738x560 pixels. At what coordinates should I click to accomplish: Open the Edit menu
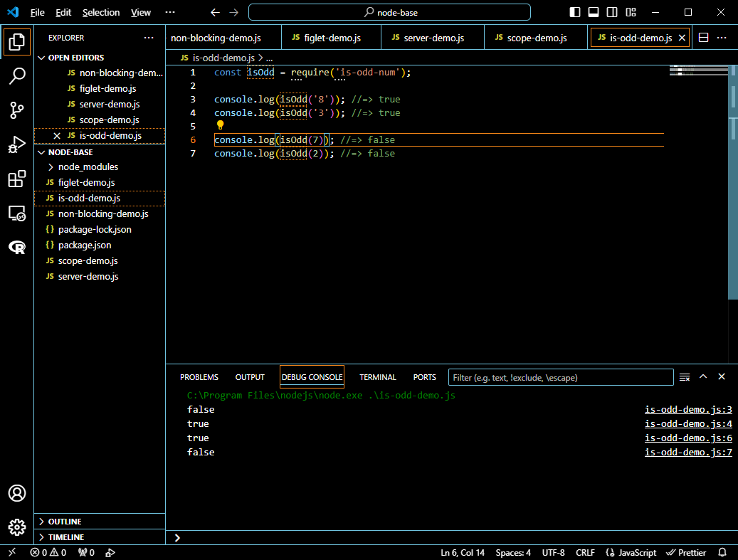click(63, 12)
